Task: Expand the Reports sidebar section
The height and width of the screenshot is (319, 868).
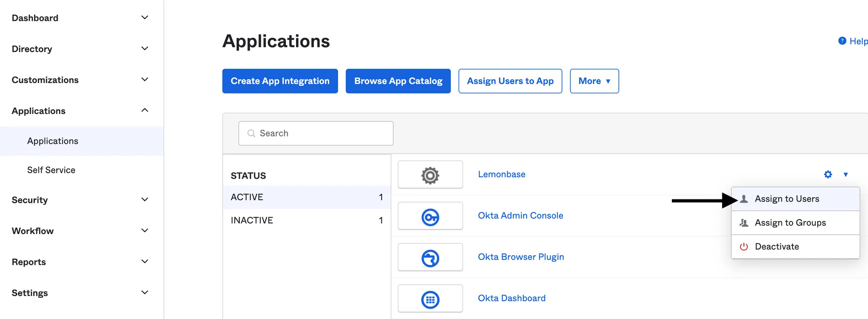Action: pyautogui.click(x=145, y=261)
